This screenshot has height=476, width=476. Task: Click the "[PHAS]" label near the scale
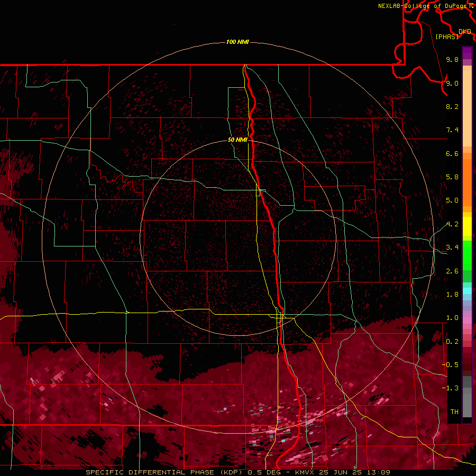point(447,37)
